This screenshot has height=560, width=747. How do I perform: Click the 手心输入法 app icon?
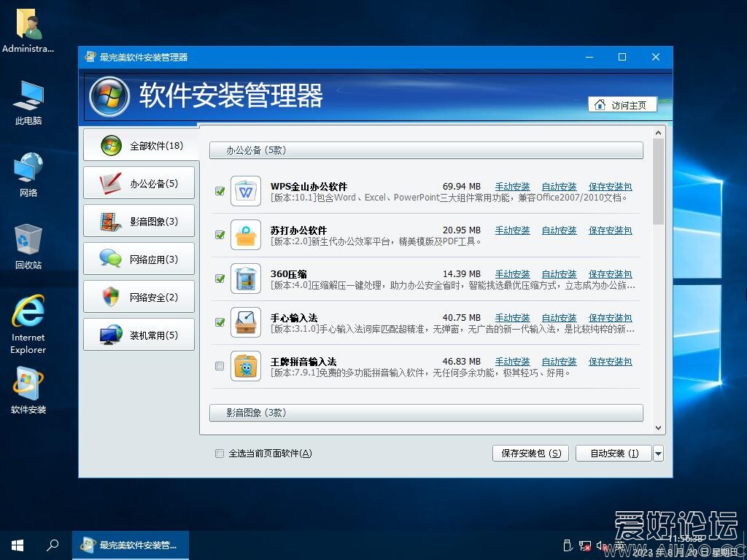pyautogui.click(x=245, y=322)
